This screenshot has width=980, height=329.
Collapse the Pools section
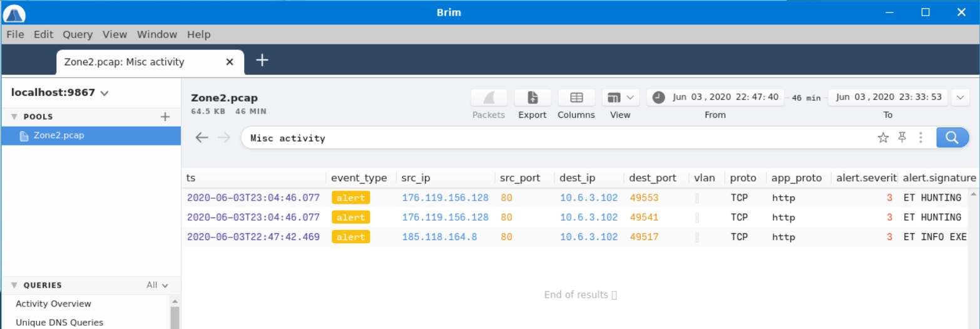[14, 117]
